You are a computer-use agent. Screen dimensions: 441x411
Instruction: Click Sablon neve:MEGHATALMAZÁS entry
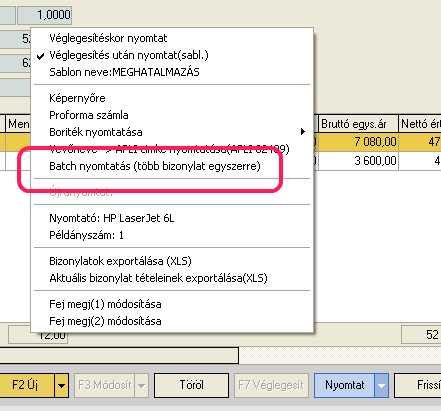click(172, 72)
